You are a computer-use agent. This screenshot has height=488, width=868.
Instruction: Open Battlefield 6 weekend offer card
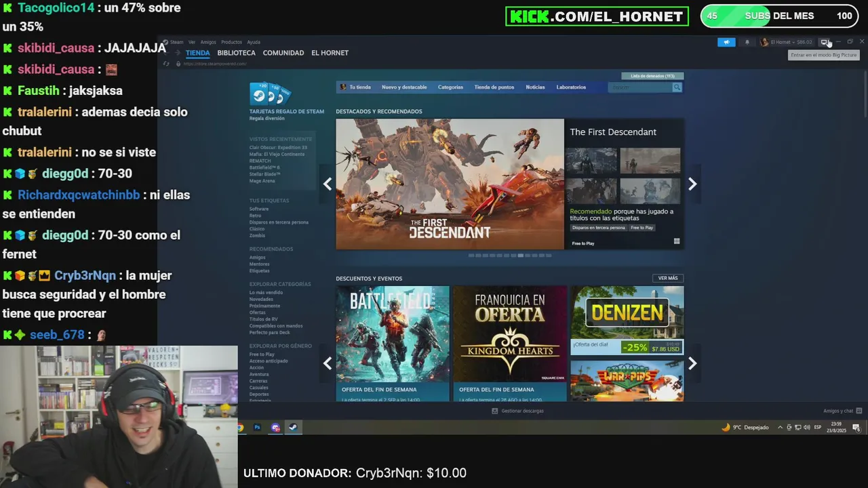pyautogui.click(x=393, y=344)
